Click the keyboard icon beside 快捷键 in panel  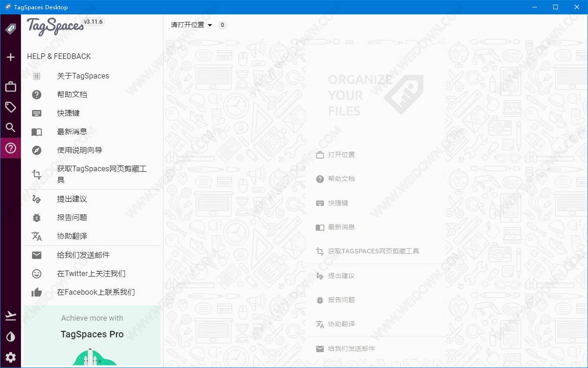coord(37,113)
